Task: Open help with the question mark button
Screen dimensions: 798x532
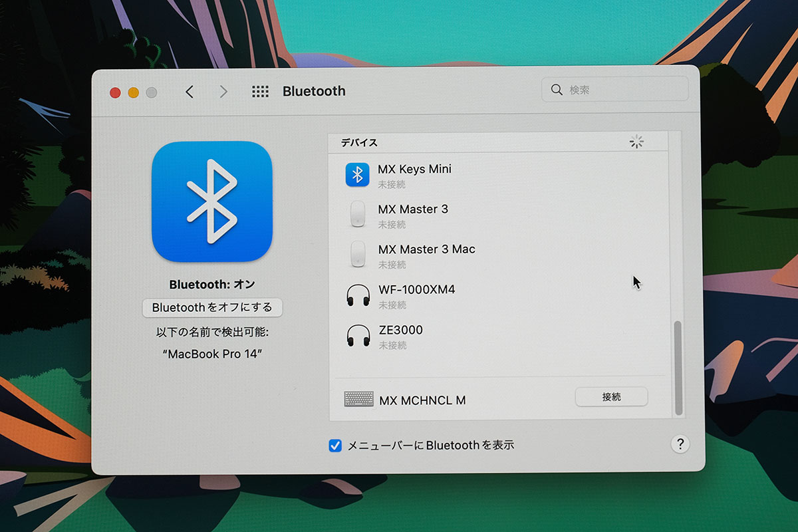Action: [680, 444]
